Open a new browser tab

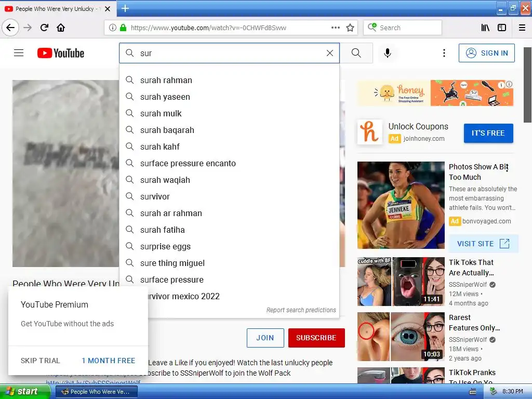pyautogui.click(x=125, y=8)
